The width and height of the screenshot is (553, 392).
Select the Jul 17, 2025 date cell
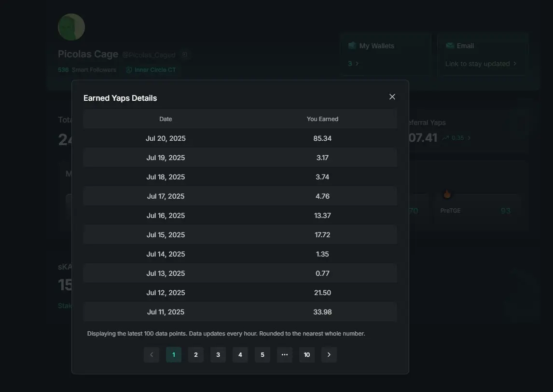point(166,196)
